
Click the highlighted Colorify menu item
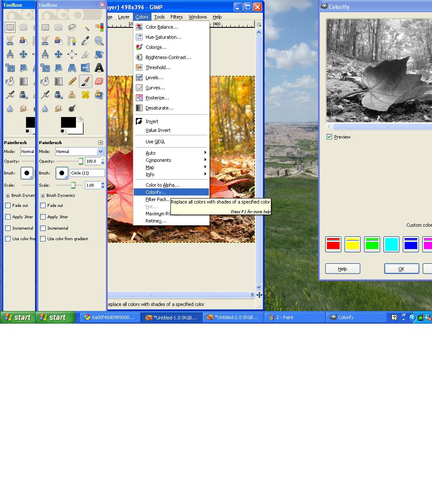point(171,192)
